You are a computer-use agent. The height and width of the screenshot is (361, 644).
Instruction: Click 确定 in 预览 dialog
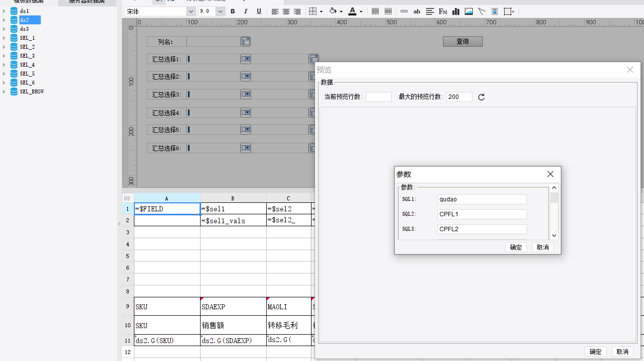point(596,352)
